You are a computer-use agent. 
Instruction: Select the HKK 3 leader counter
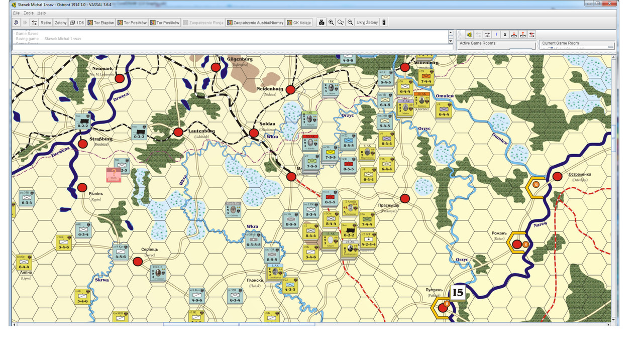(158, 273)
